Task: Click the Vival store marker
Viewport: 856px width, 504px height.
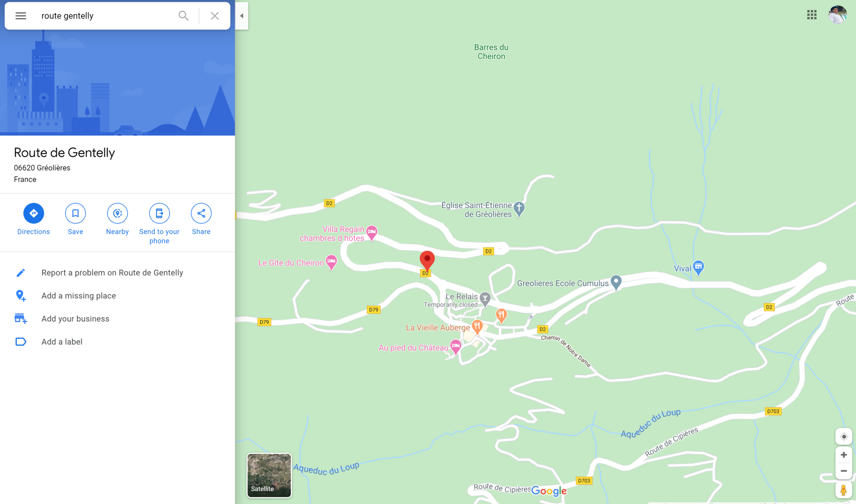Action: (698, 268)
